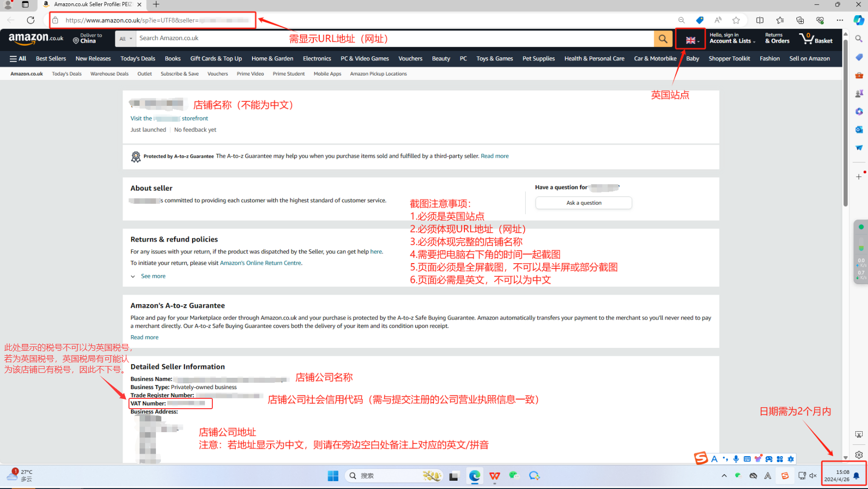Mute the system volume tray icon
The width and height of the screenshot is (868, 489).
813,476
